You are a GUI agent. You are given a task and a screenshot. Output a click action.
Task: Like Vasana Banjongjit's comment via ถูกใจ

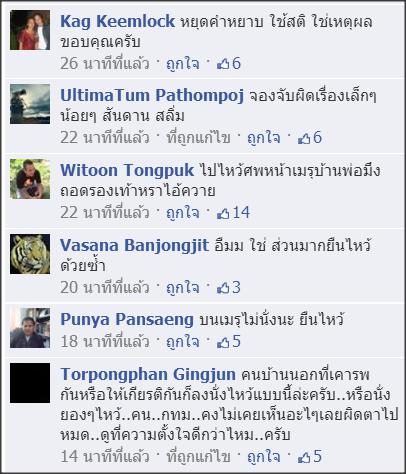click(x=182, y=287)
